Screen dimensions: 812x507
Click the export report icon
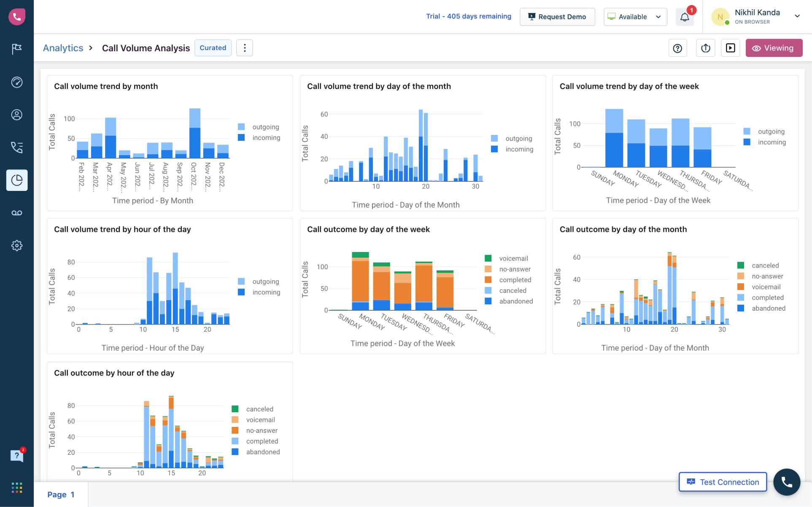click(x=705, y=48)
